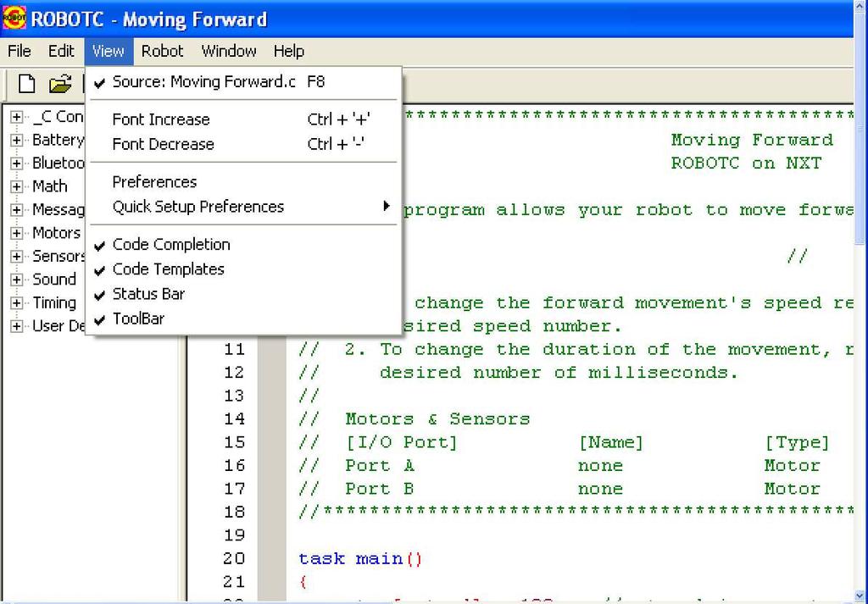The width and height of the screenshot is (868, 604).
Task: Click the New File toolbar icon
Action: tap(26, 84)
